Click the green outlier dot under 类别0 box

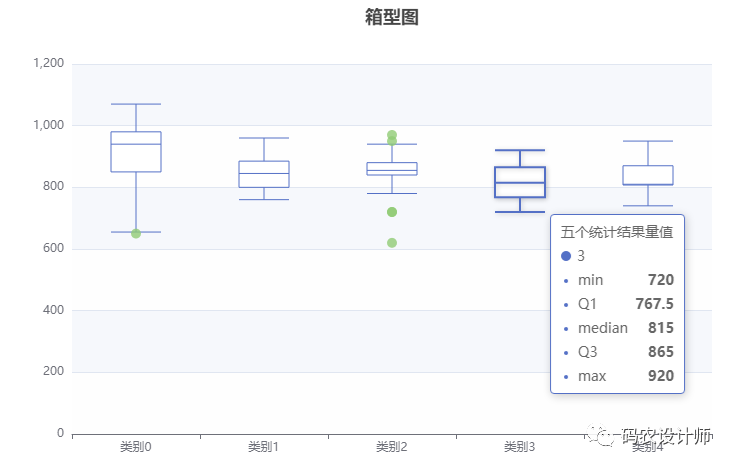pos(136,233)
